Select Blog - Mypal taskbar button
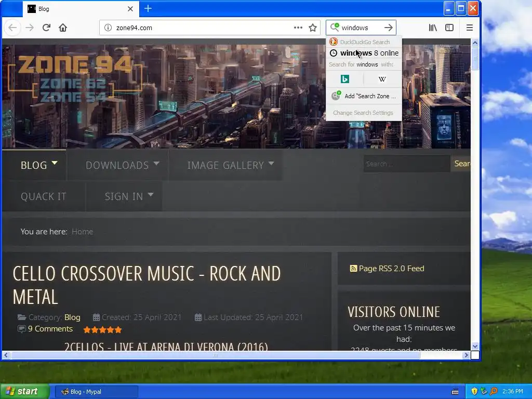This screenshot has height=399, width=532. tap(97, 392)
